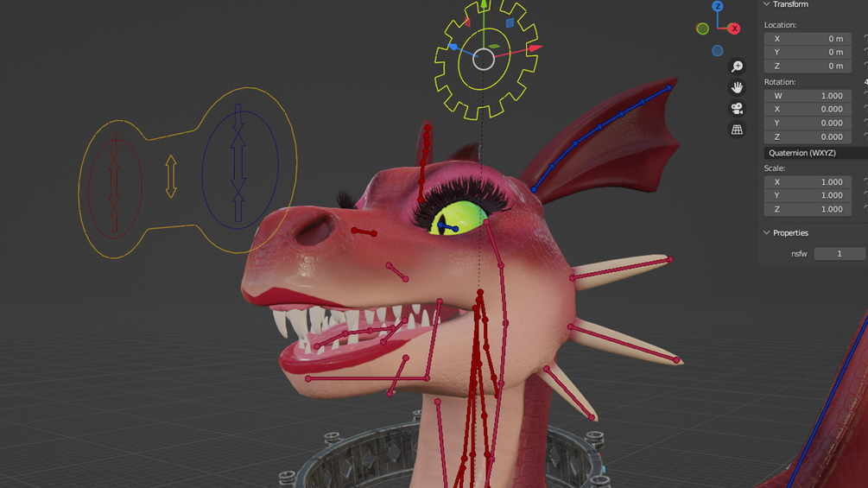Select the red horn bone above the eye
Image resolution: width=868 pixels, height=488 pixels.
(x=424, y=163)
